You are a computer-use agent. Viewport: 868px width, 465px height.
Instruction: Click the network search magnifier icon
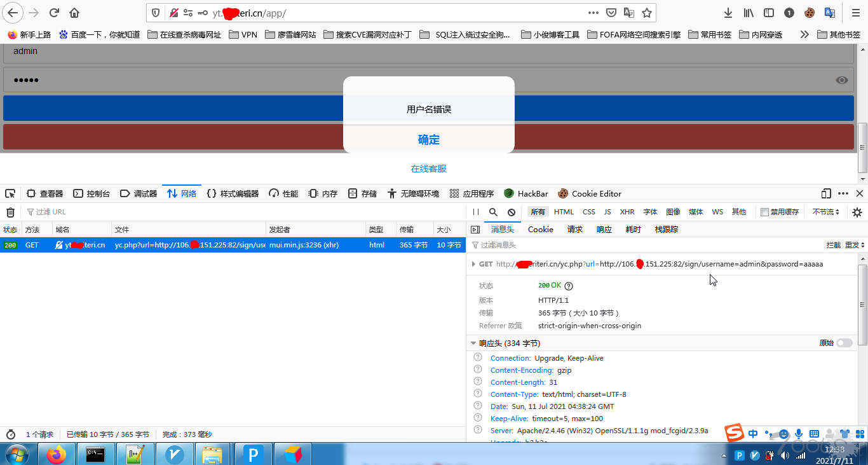pyautogui.click(x=493, y=212)
